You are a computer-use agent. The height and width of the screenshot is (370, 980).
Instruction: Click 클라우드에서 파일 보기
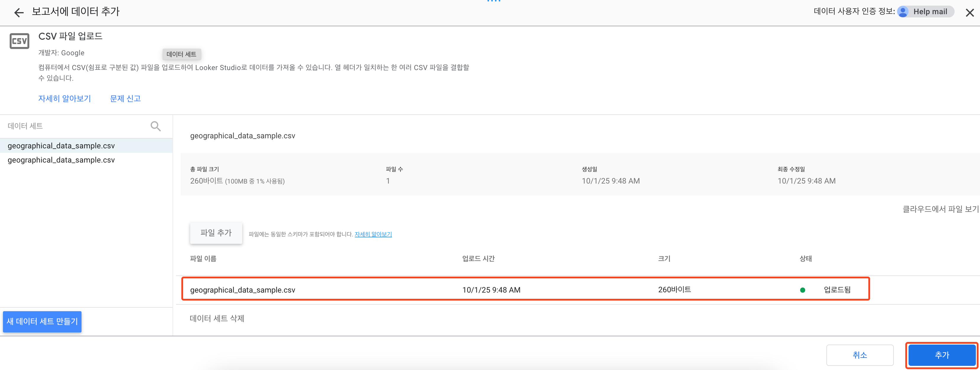pos(940,209)
